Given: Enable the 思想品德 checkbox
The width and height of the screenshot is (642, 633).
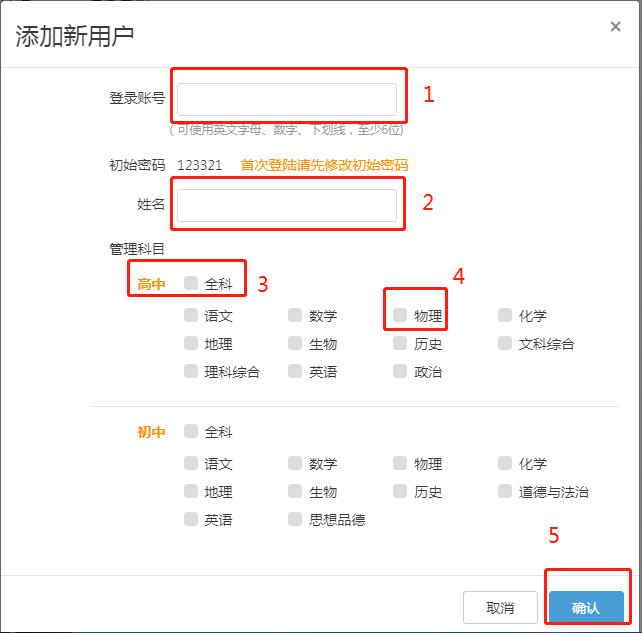Looking at the screenshot, I should click(295, 520).
